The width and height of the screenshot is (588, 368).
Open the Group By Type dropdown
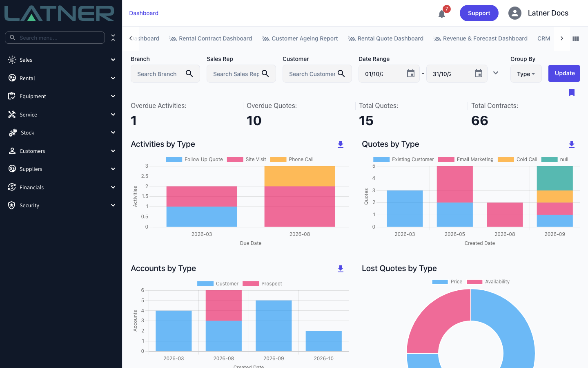526,74
